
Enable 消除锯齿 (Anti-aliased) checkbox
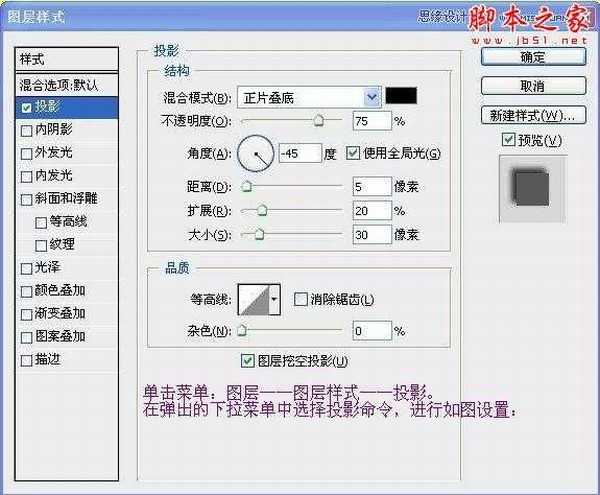tap(300, 299)
